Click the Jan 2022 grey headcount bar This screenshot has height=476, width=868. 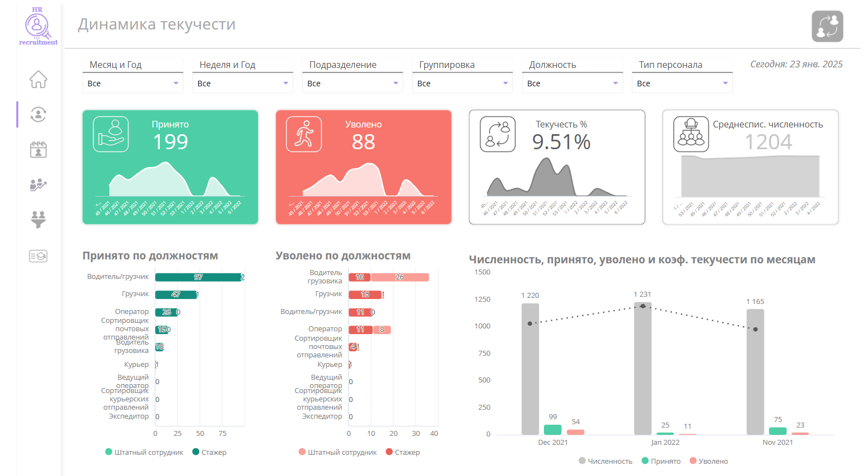coord(643,369)
